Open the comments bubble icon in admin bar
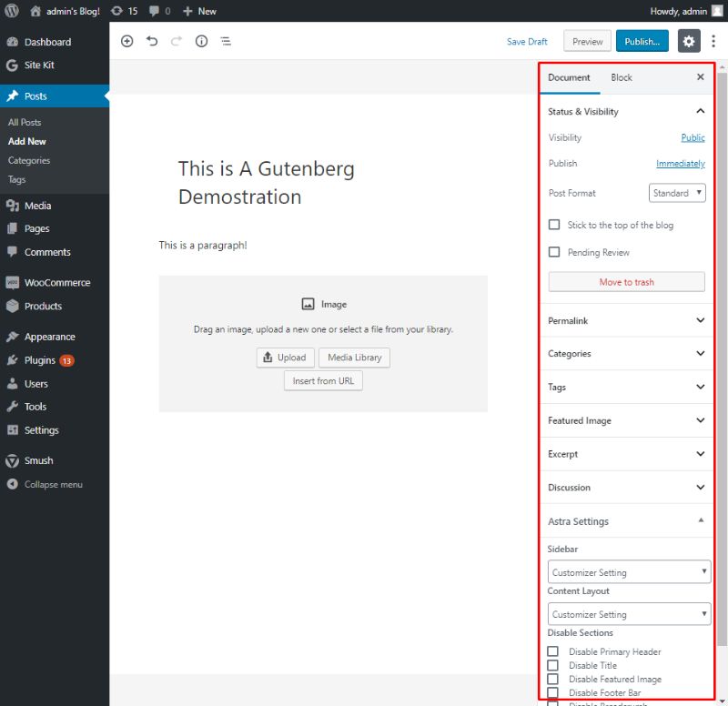 point(154,11)
